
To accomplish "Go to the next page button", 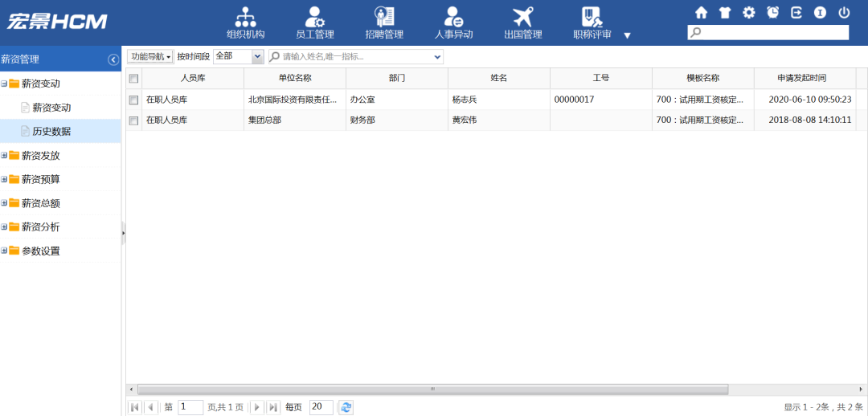I will [x=257, y=407].
